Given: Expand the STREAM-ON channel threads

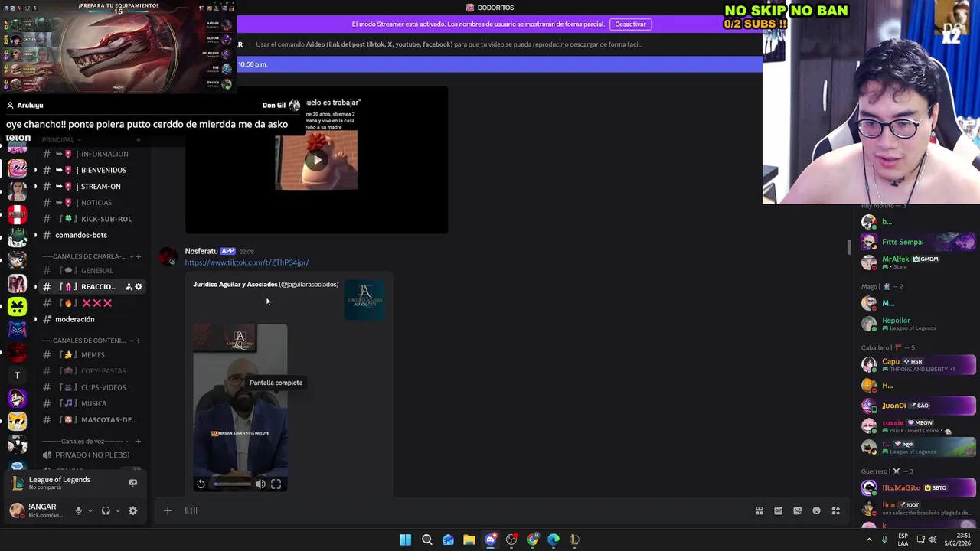Looking at the screenshot, I should click(34, 187).
